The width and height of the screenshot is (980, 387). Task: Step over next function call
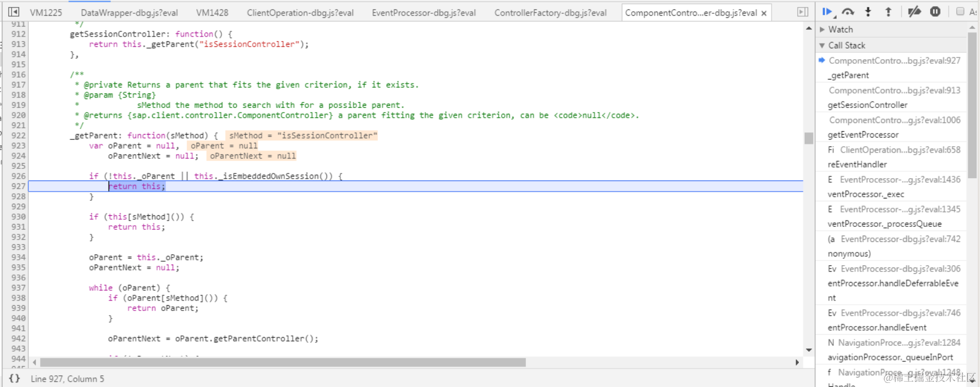pyautogui.click(x=848, y=12)
